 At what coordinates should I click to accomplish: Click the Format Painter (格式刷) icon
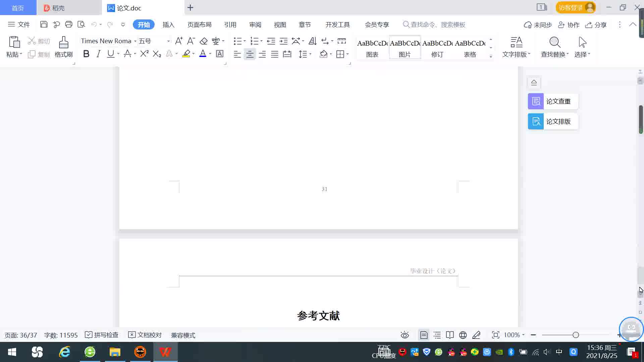pos(63,43)
